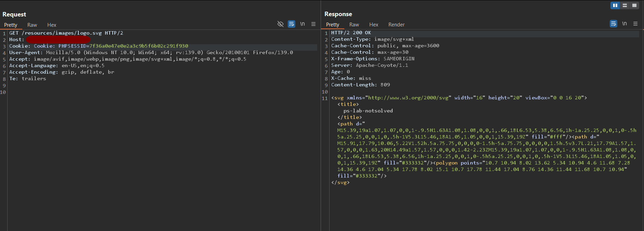Click the closing </svg> tag
Screen dimensions: 644x231
pos(340,182)
